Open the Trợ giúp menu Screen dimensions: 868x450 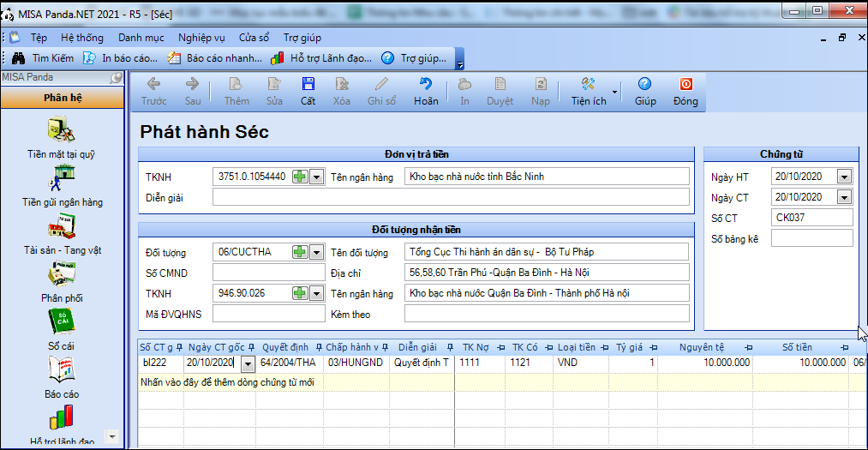coord(302,38)
